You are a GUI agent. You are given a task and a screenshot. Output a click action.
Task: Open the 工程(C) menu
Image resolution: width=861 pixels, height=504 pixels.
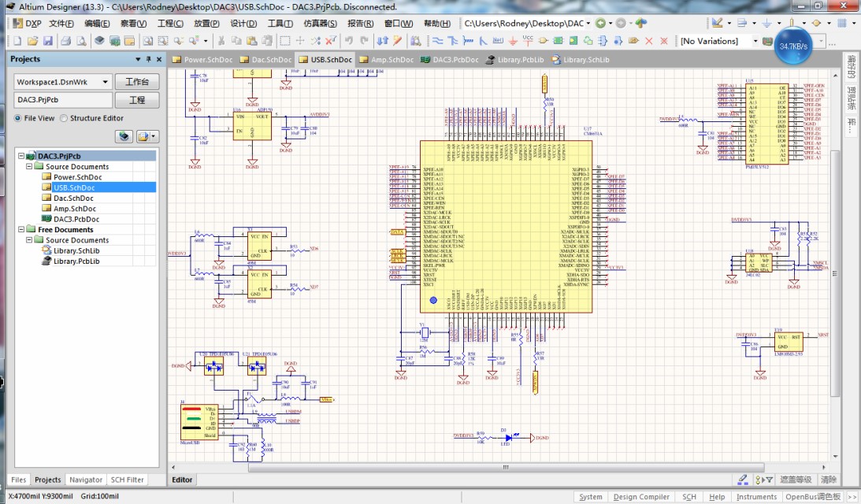[x=170, y=23]
